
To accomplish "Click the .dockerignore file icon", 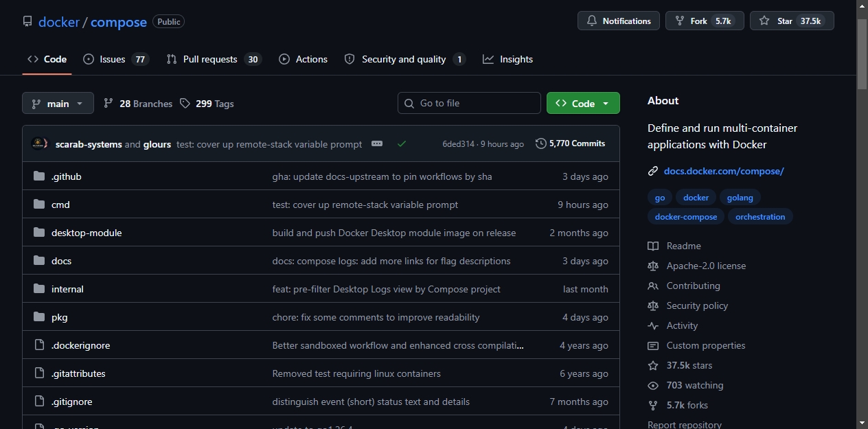I will 39,345.
